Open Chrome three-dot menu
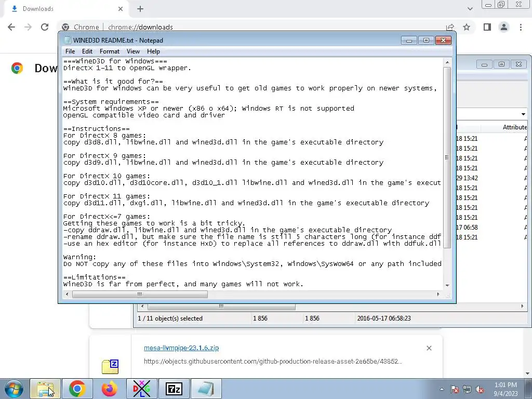This screenshot has width=532, height=399. (521, 27)
